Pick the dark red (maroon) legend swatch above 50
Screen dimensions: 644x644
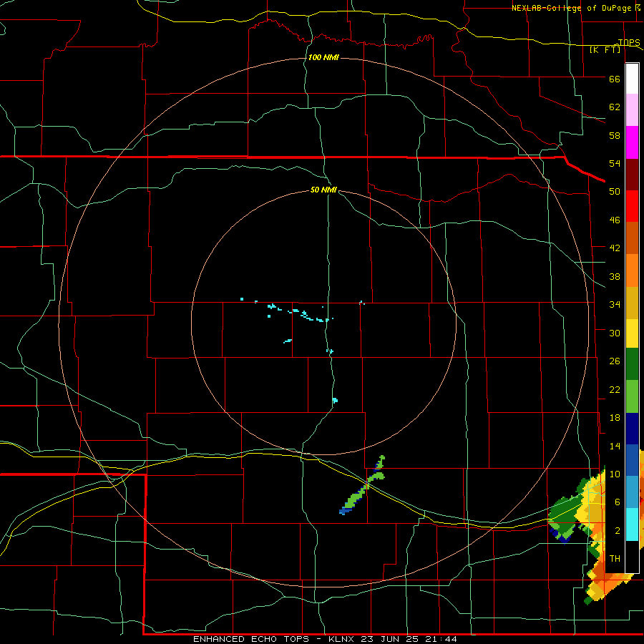pos(632,175)
